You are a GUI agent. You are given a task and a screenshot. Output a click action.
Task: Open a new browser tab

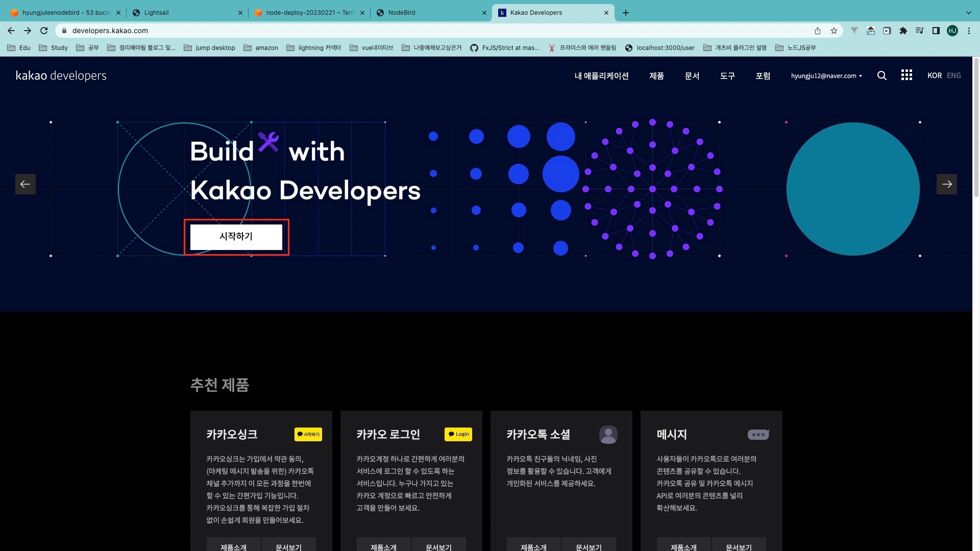(626, 13)
